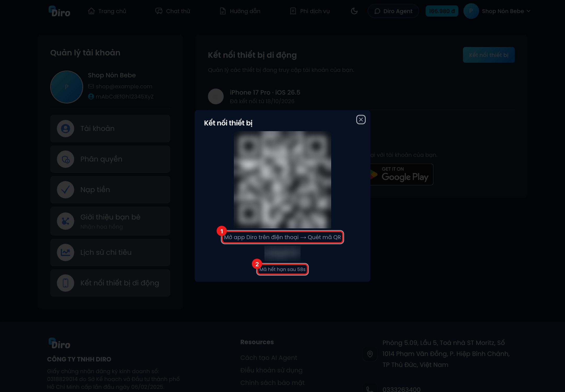Click the QR code image

282,180
